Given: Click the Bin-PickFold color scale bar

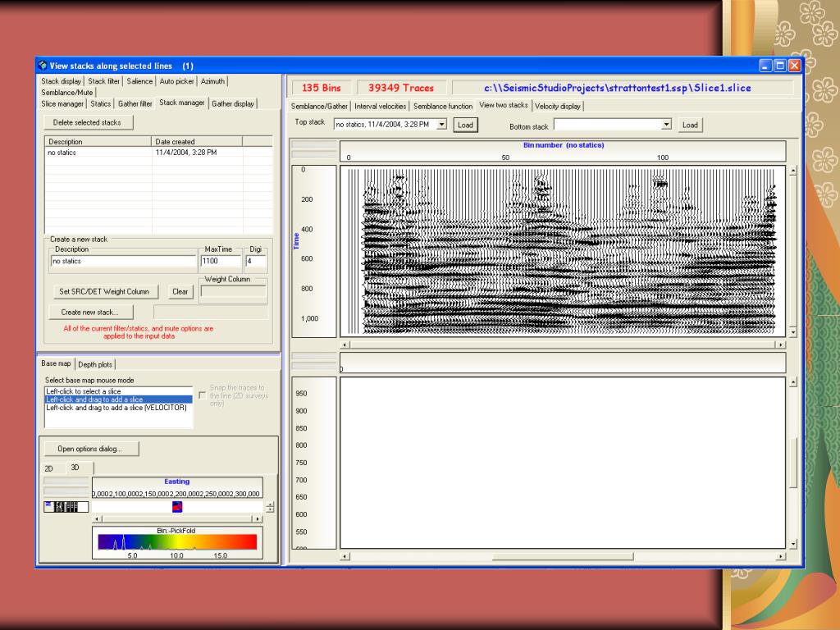Looking at the screenshot, I should [177, 542].
